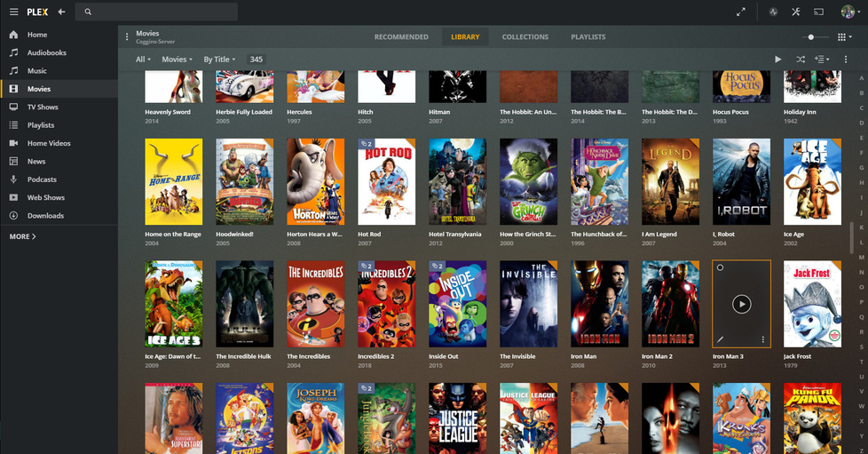Click the PLEX logo
The image size is (868, 454).
(x=37, y=12)
